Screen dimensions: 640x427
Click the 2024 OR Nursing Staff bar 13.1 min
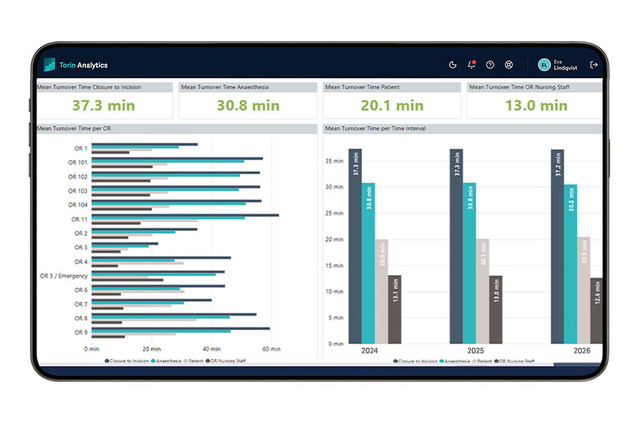pyautogui.click(x=394, y=309)
